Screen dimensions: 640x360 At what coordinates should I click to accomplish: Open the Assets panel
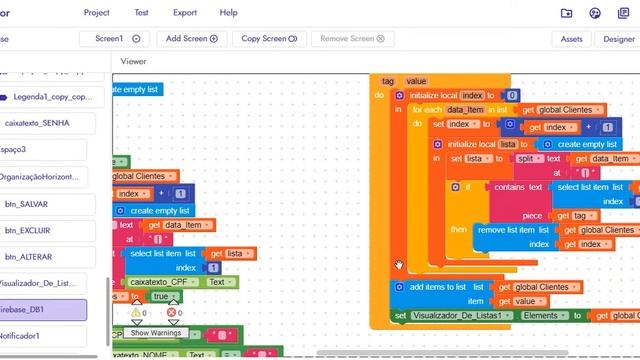tap(571, 39)
